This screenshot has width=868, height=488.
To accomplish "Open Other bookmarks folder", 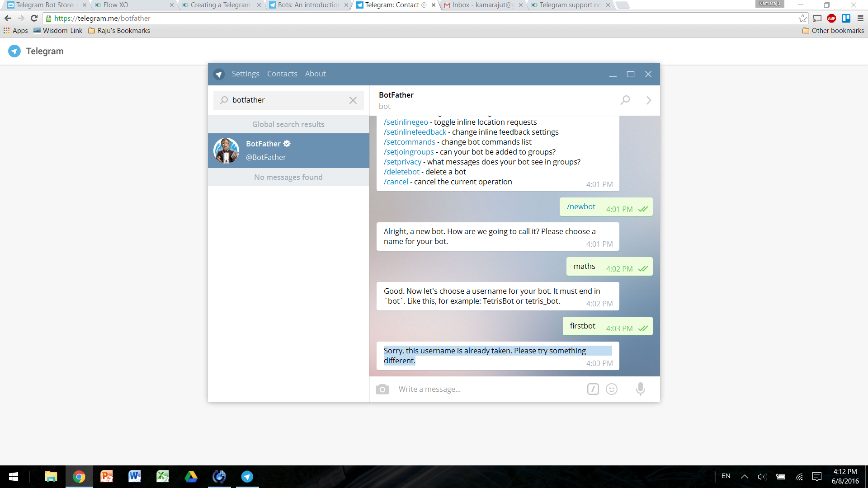I will (833, 30).
